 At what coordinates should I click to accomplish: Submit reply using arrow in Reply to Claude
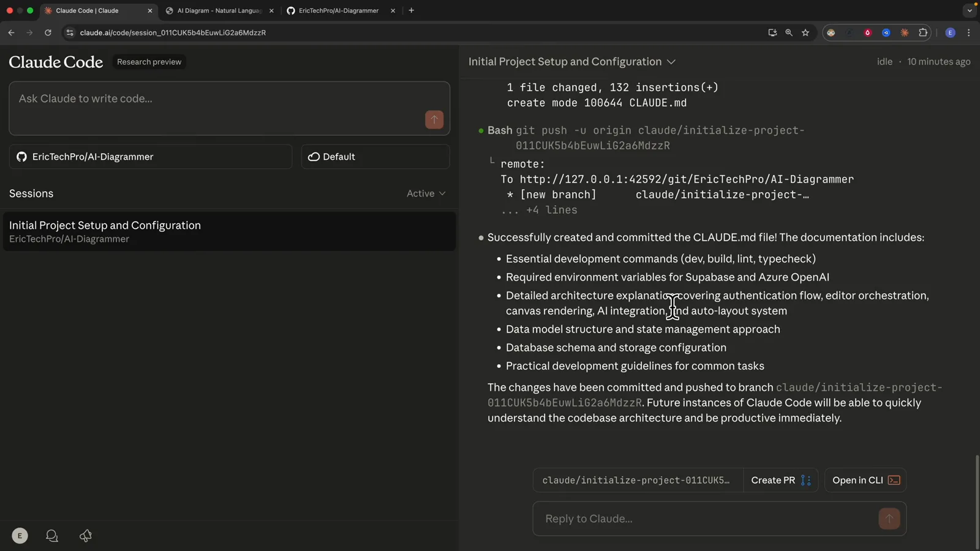pyautogui.click(x=889, y=519)
